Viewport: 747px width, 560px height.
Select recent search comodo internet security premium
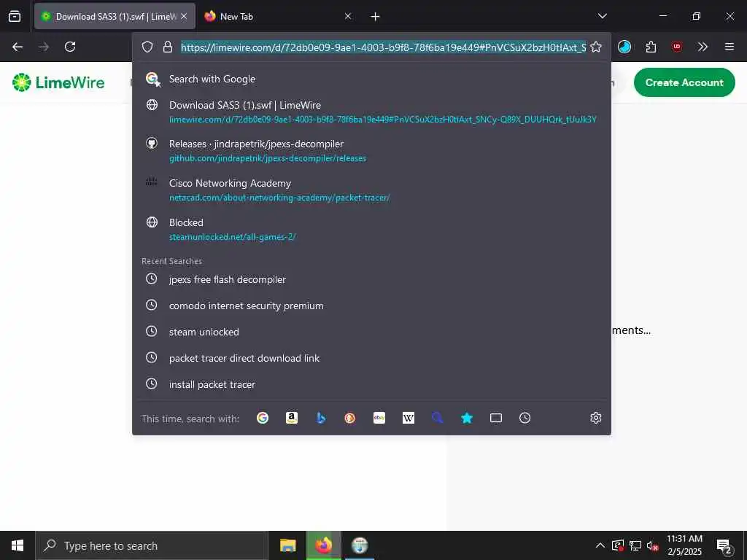(x=371, y=306)
